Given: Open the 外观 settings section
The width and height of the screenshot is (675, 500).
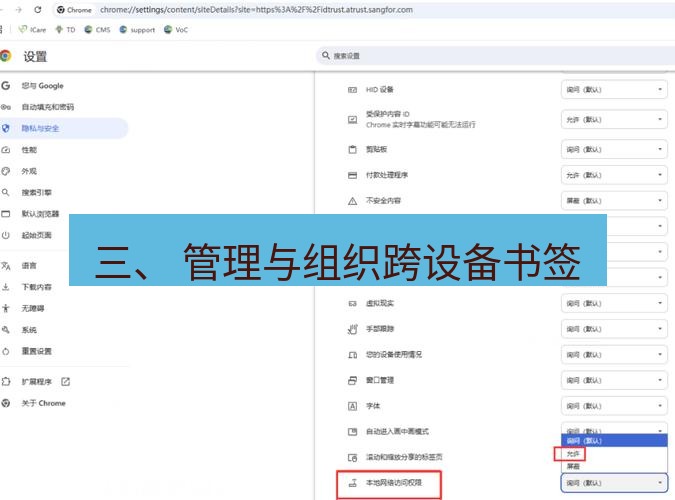Looking at the screenshot, I should (29, 171).
